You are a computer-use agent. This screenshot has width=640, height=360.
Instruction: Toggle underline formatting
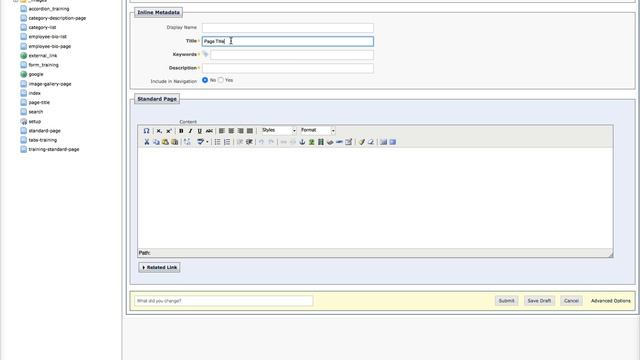tap(200, 131)
